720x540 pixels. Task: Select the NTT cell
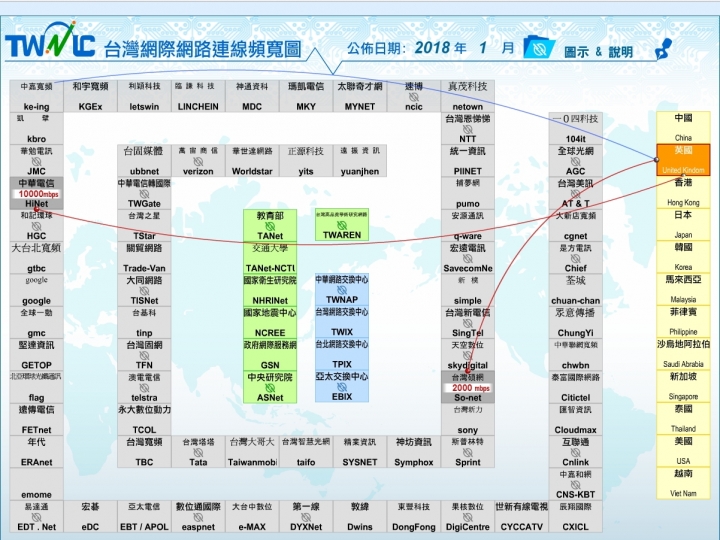[467, 129]
